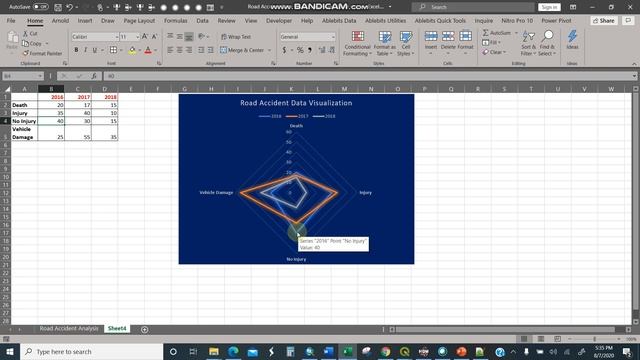Apply Comma Style format
This screenshot has height=360, width=640.
[x=310, y=50]
